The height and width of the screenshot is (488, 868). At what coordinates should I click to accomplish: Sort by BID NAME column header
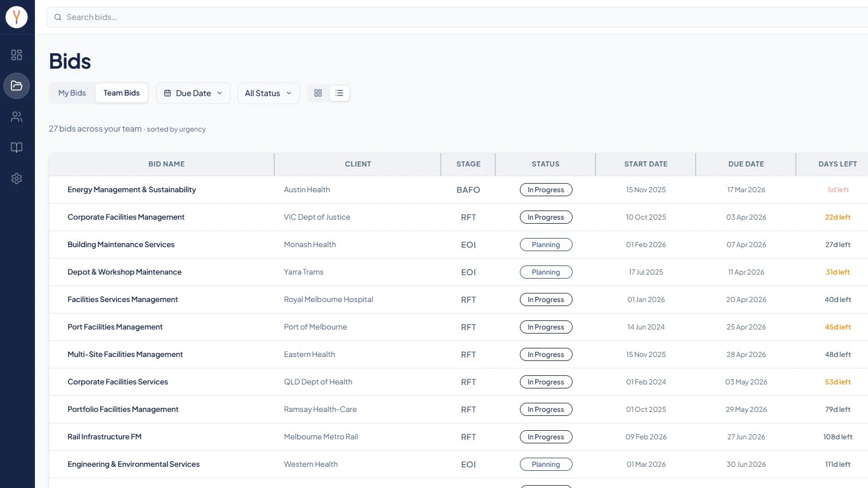(x=167, y=164)
